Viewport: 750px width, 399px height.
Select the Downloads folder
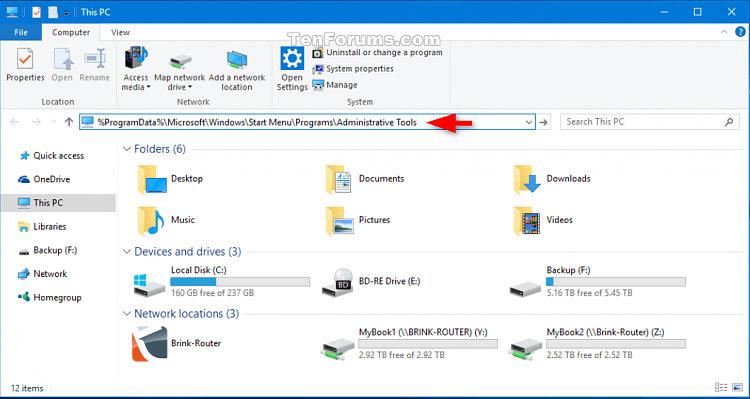click(552, 179)
